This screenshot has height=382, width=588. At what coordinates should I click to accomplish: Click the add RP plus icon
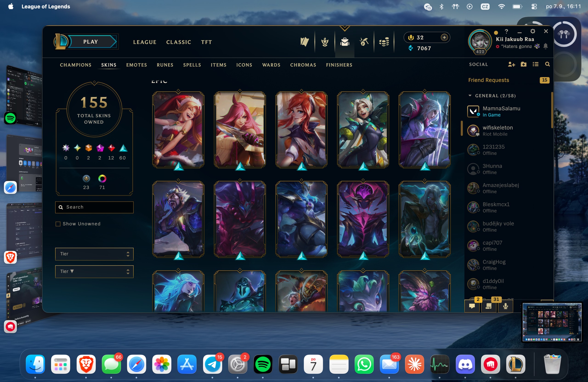444,37
